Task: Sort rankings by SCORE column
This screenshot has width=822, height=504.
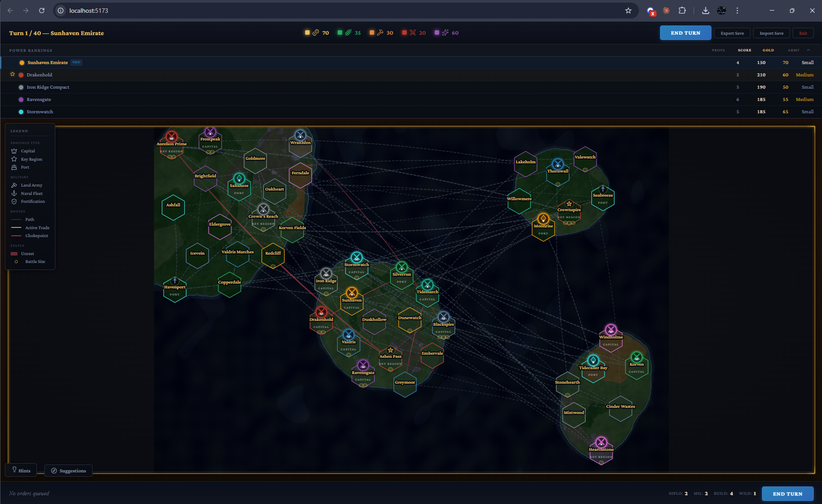Action: [x=744, y=50]
